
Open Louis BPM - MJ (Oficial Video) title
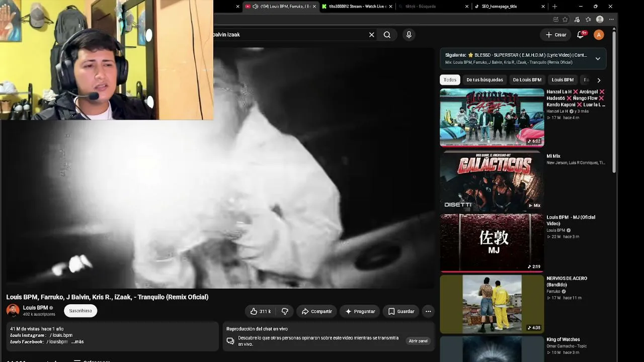point(571,220)
